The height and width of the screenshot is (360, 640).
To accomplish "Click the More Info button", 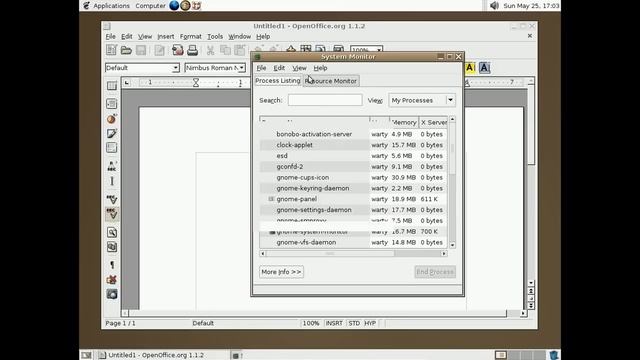I will point(281,272).
